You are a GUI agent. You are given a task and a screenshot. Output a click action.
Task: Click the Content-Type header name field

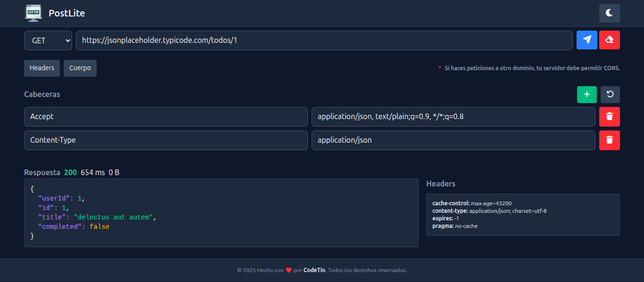tap(165, 140)
